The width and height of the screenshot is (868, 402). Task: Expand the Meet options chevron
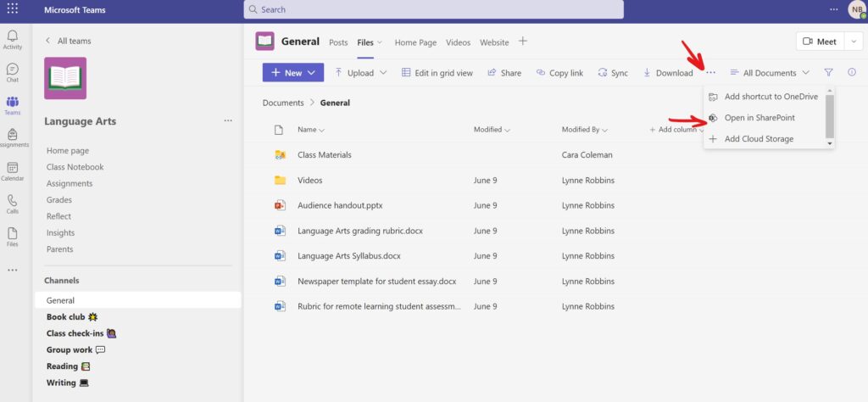854,42
